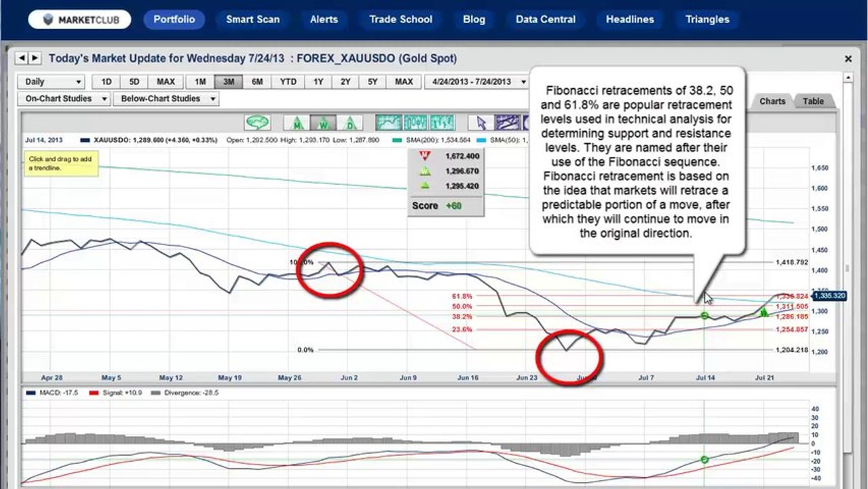
Task: Open the Portfolio tab
Action: click(x=174, y=19)
